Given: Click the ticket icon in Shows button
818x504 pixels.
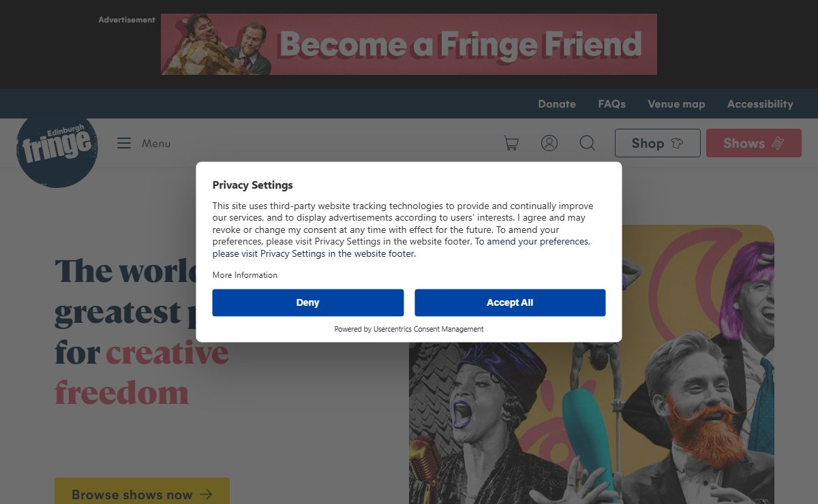Looking at the screenshot, I should (x=778, y=143).
